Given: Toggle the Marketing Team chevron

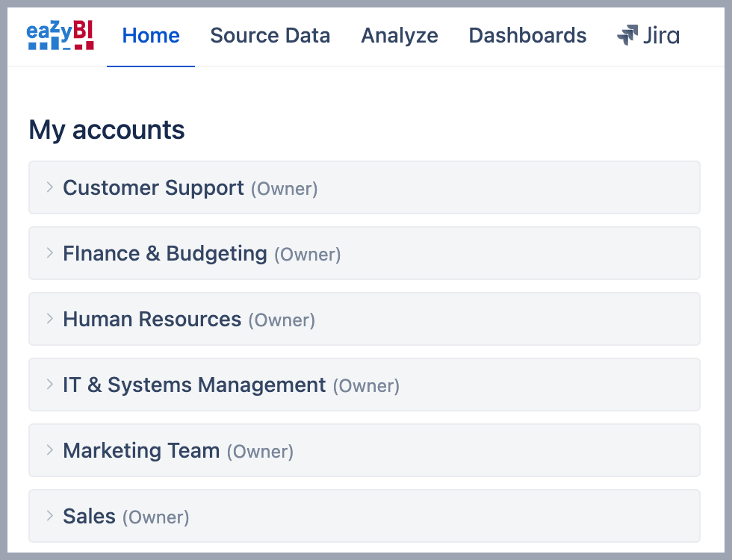Looking at the screenshot, I should point(50,450).
